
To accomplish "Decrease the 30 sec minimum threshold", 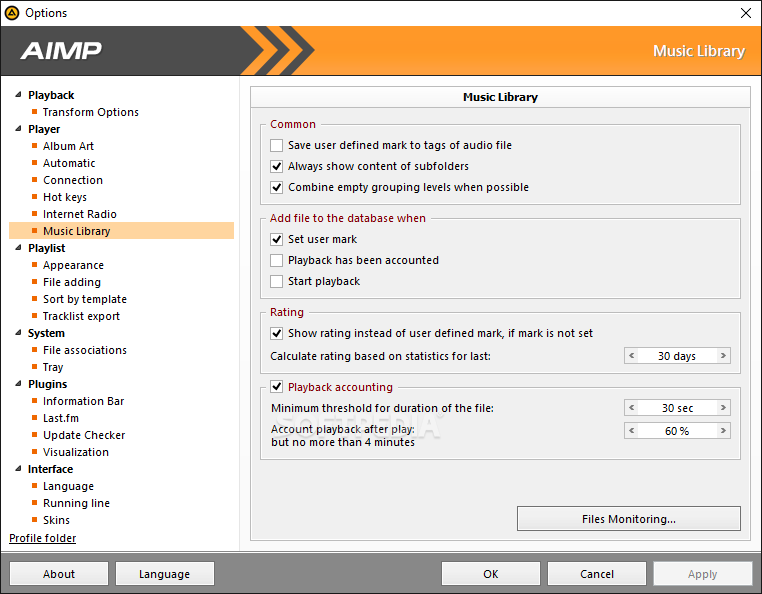I will (631, 408).
